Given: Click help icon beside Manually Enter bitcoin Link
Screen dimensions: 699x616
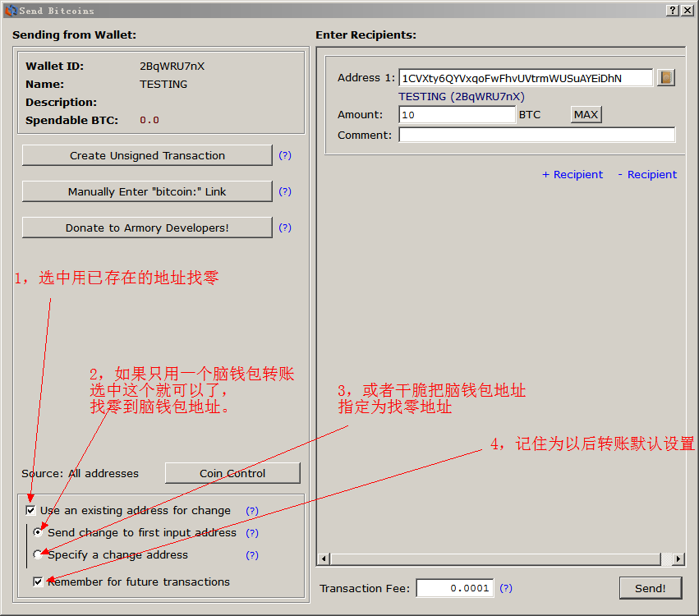Looking at the screenshot, I should (285, 191).
